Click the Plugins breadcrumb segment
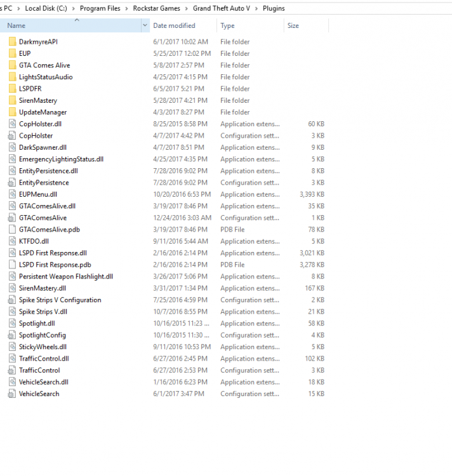Screen dimensions: 452x476 274,8
